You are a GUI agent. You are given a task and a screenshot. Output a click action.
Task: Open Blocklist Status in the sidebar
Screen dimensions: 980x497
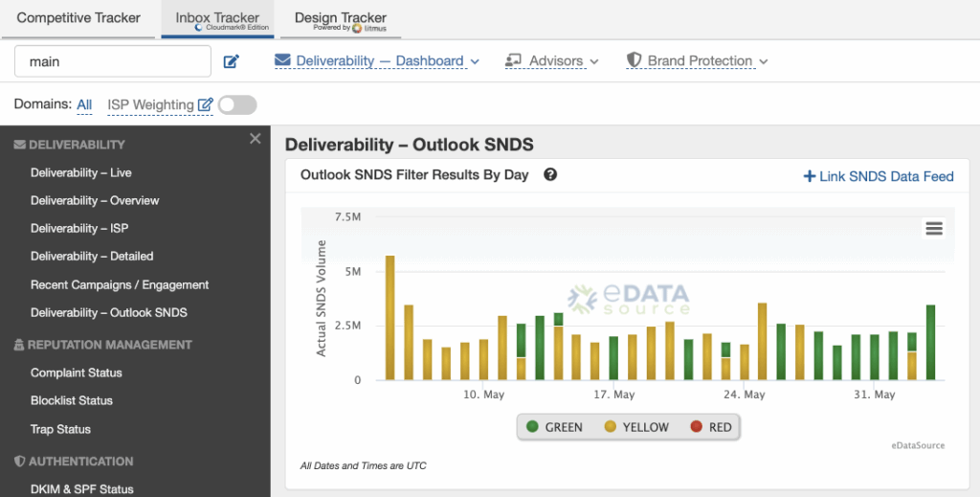72,400
